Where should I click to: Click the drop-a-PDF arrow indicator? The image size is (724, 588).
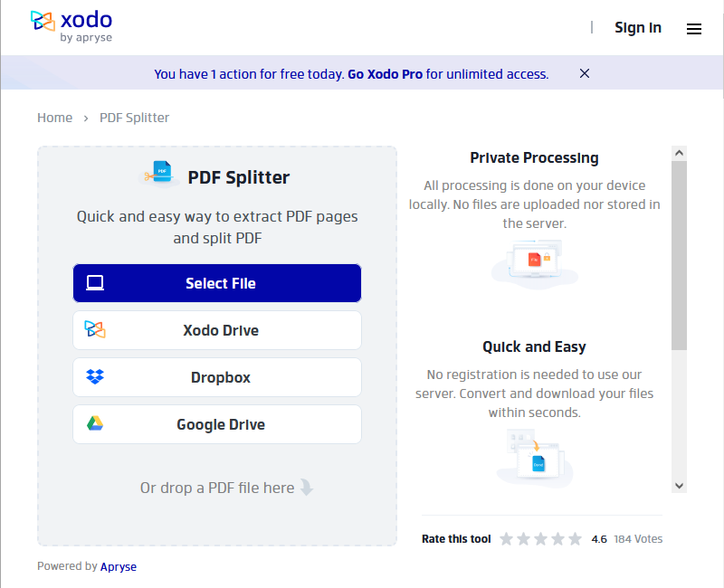(x=306, y=488)
